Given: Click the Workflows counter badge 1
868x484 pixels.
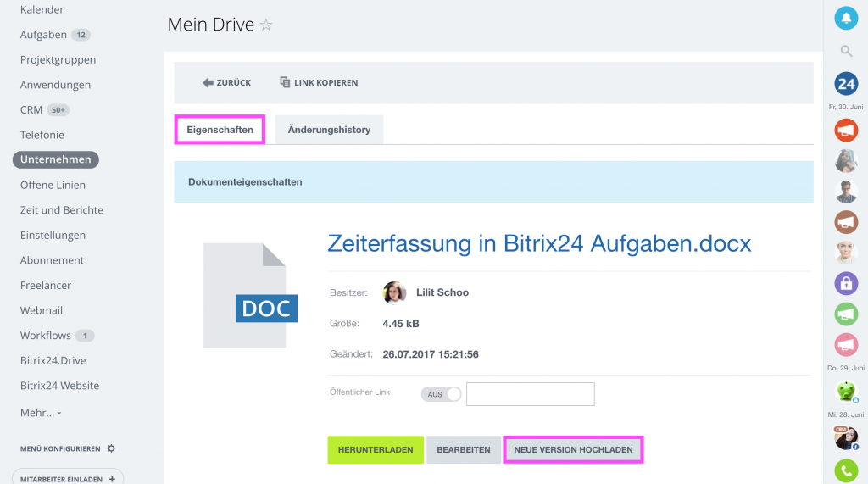Looking at the screenshot, I should click(85, 336).
